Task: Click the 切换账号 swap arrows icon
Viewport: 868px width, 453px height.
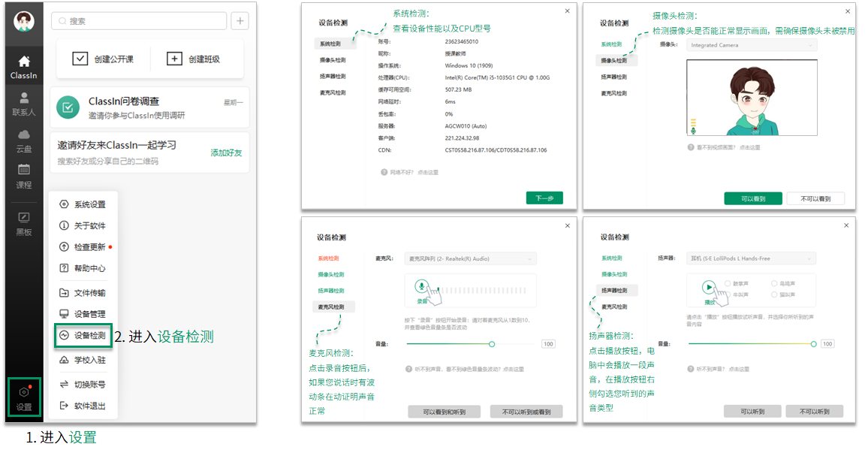Action: tap(65, 385)
